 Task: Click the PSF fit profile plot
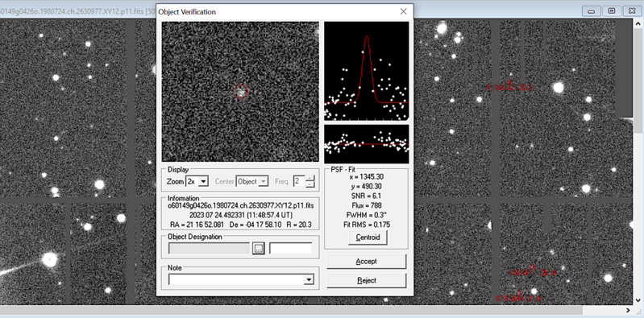click(367, 71)
